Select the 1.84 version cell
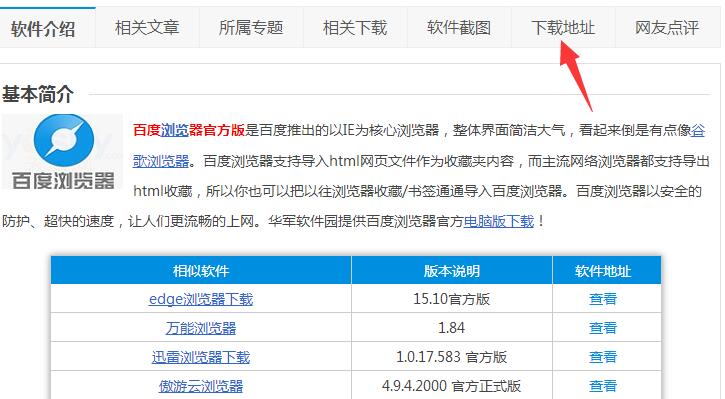This screenshot has height=399, width=725. 451,328
